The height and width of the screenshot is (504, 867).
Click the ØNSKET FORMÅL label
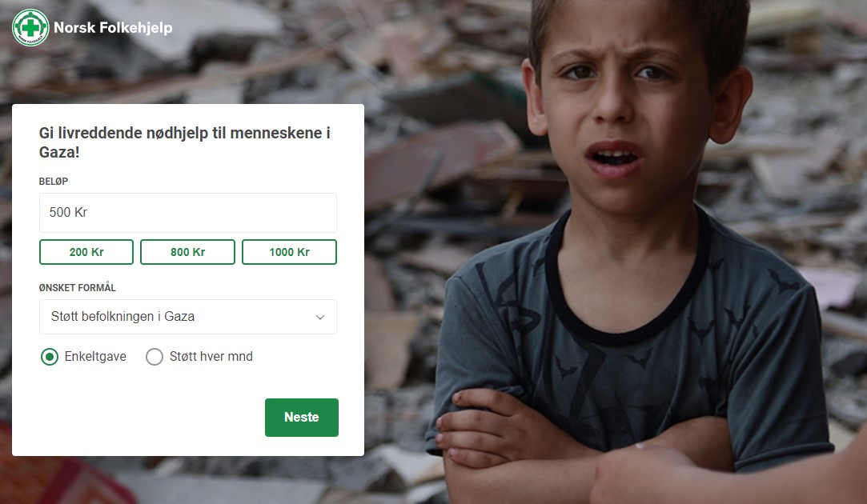(x=78, y=288)
